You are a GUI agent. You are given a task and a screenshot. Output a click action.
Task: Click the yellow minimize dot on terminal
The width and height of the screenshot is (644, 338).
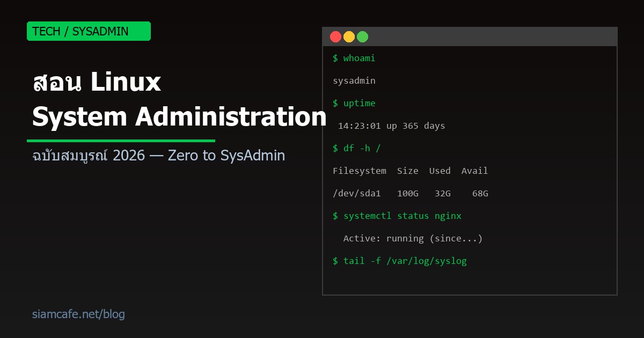click(349, 36)
